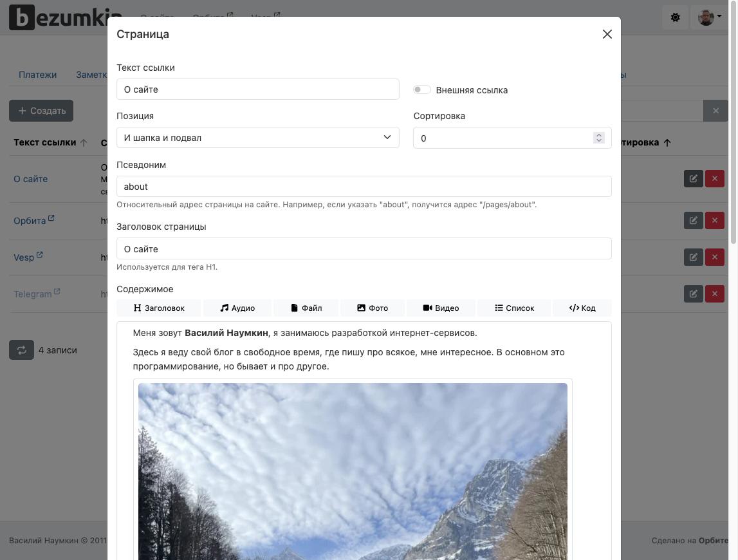The height and width of the screenshot is (560, 738).
Task: Click the Псевдоним input field
Action: [x=364, y=187]
